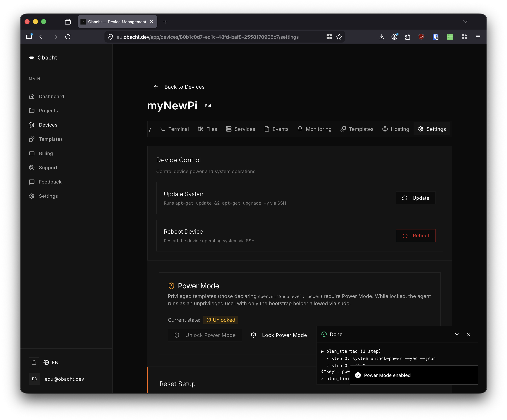Click the Reset Setup heading
The width and height of the screenshot is (507, 420).
click(178, 384)
